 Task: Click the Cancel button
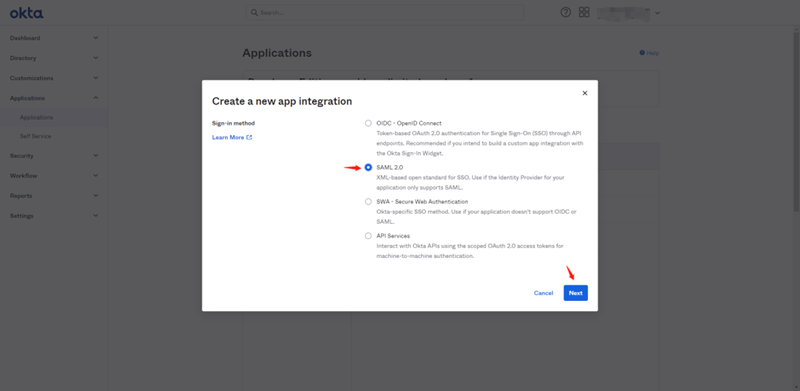[x=543, y=293]
